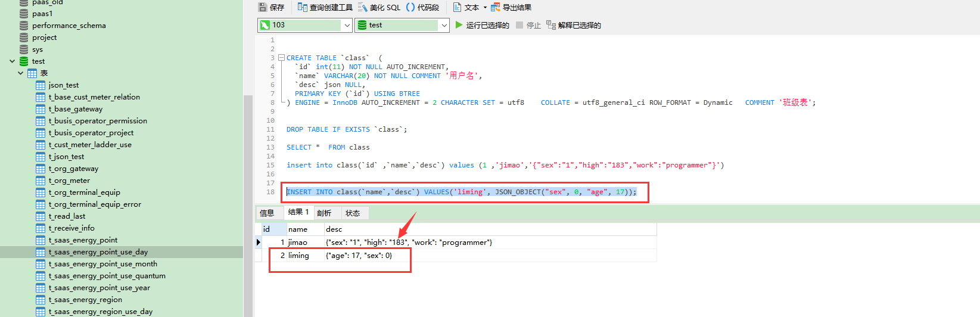Viewport: 980px width, 317px height.
Task: Select the t_saas_energy_region_use_day table icon
Action: [41, 312]
